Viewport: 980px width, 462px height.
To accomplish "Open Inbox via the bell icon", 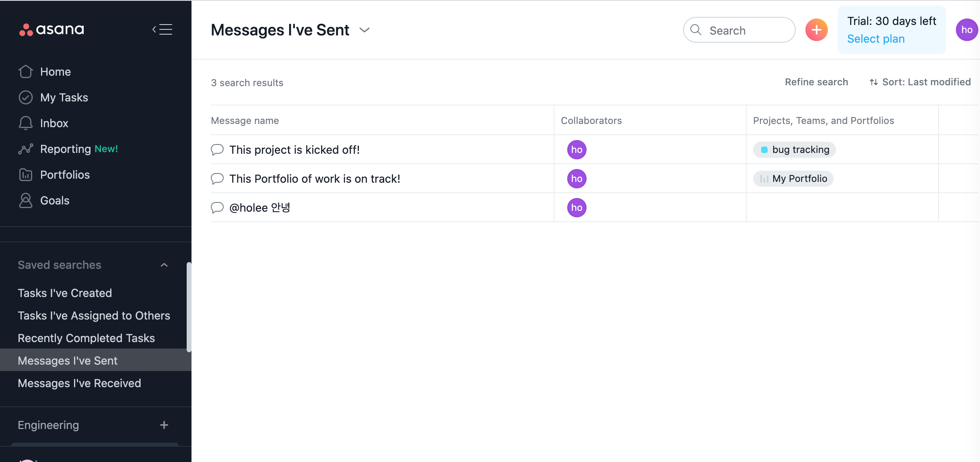I will pos(26,123).
